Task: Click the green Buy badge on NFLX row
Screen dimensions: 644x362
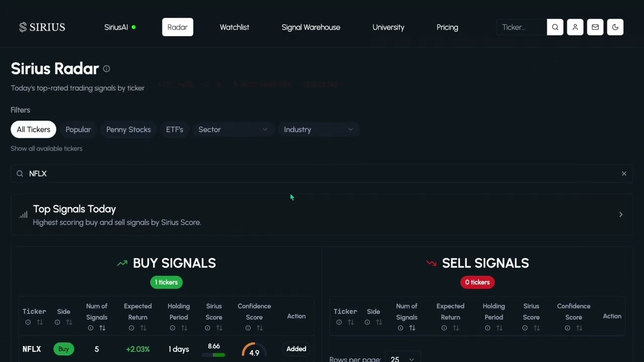Action: point(63,349)
